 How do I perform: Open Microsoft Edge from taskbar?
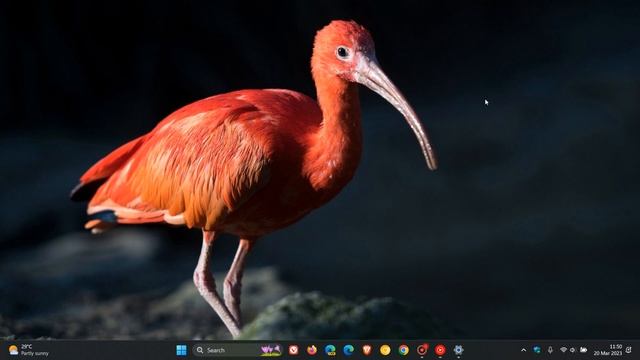[349, 350]
